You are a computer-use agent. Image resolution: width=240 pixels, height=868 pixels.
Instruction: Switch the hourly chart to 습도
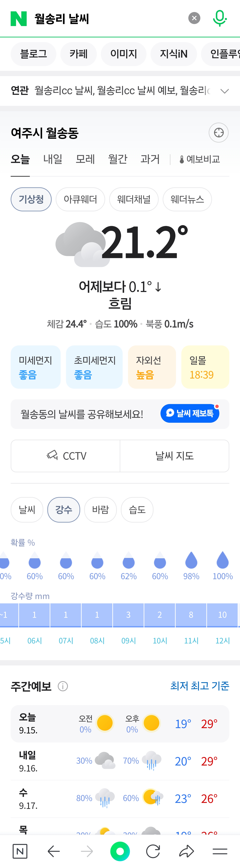(137, 510)
